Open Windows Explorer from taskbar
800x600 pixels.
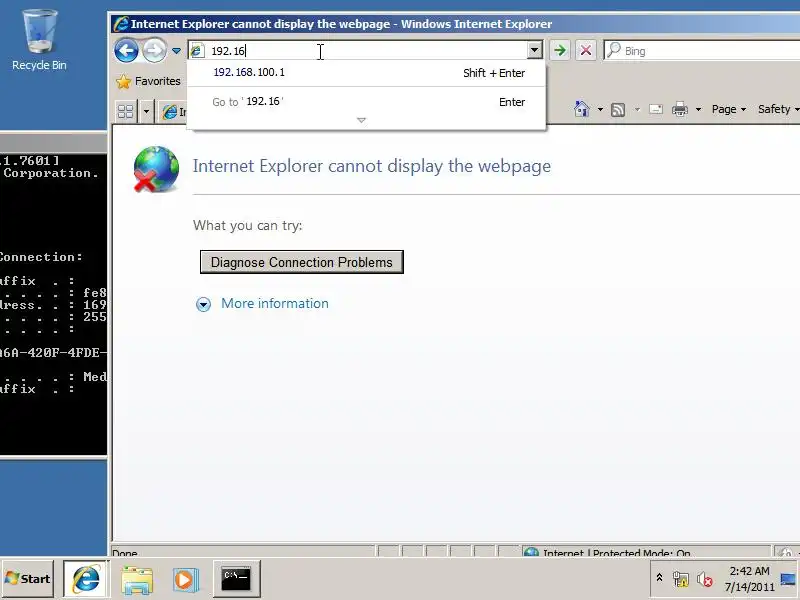(x=137, y=579)
